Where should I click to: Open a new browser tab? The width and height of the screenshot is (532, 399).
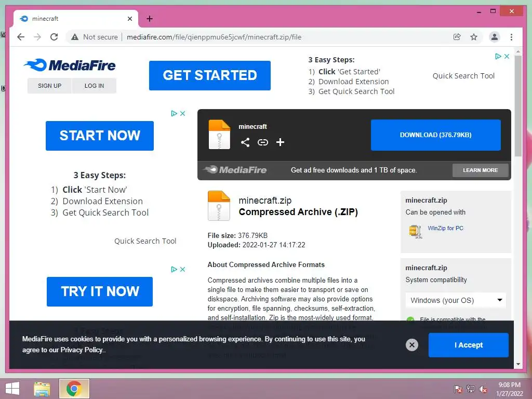coord(150,19)
